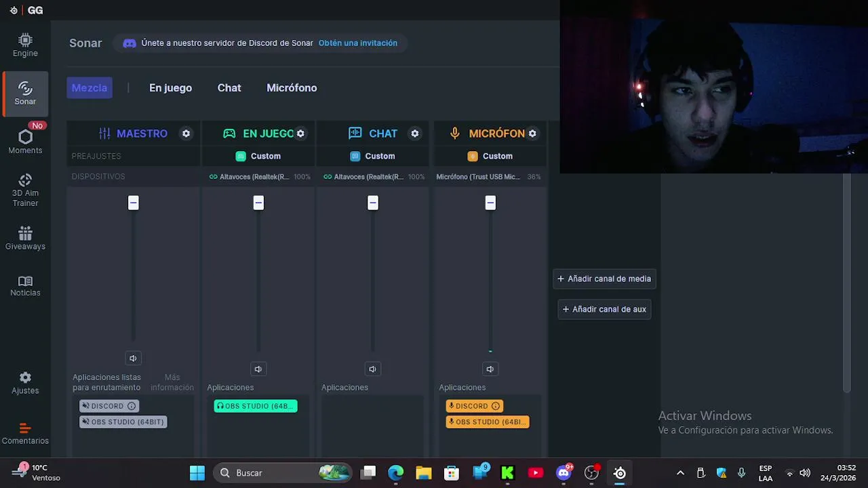This screenshot has height=488, width=868.
Task: Open the weather widget 10°C Ventoso
Action: [x=37, y=472]
